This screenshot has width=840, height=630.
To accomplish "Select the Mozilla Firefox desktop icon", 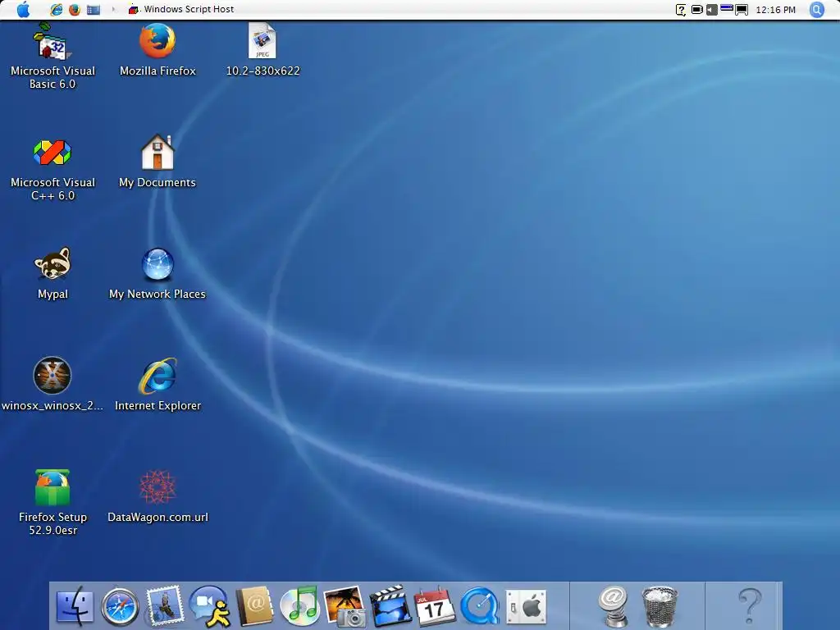I will (x=157, y=41).
